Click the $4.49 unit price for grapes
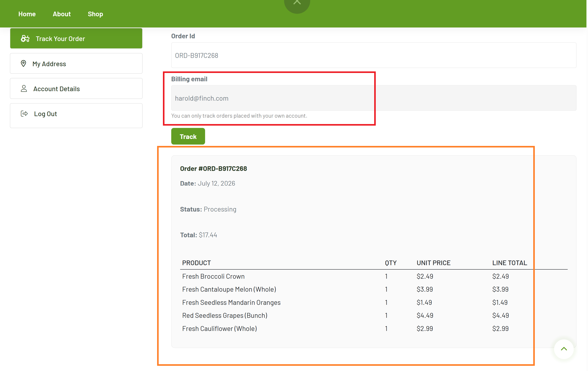The image size is (588, 371). 425,315
